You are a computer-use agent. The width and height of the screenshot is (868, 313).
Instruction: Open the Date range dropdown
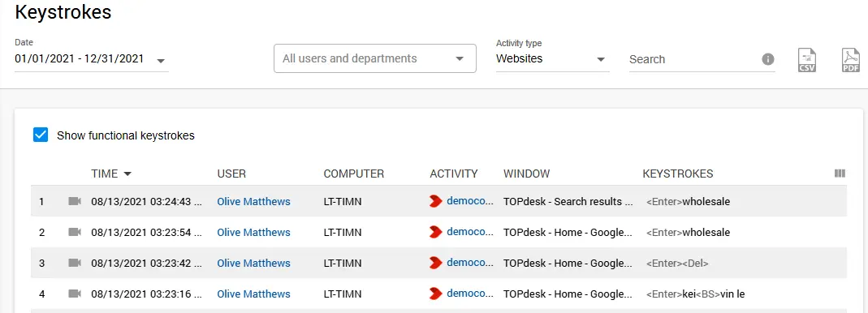(x=91, y=59)
